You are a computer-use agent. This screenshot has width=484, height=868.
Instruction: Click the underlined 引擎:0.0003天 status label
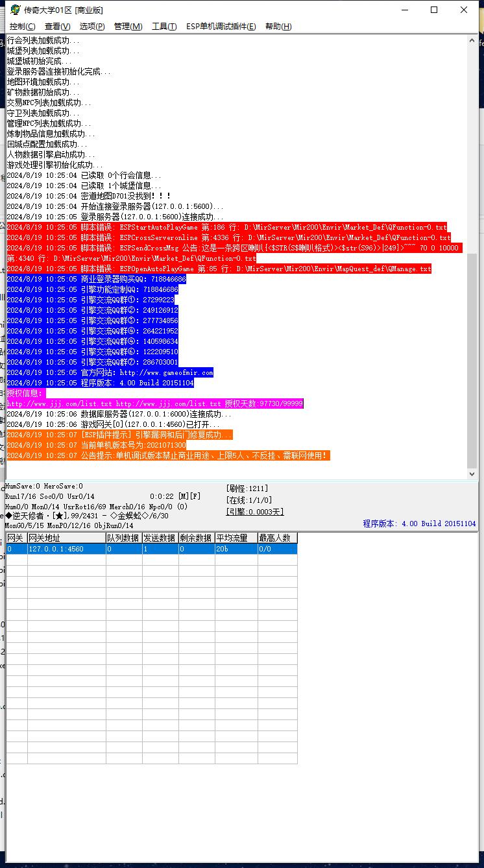point(255,512)
